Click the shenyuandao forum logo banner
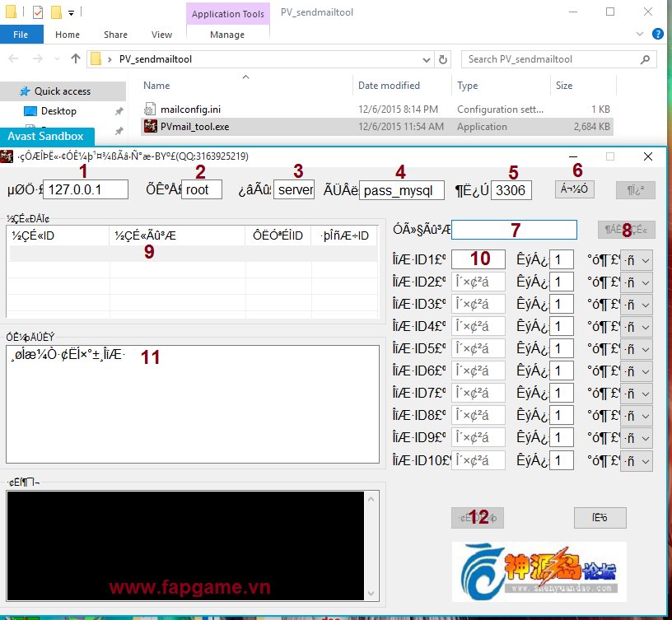The image size is (672, 620). click(539, 571)
